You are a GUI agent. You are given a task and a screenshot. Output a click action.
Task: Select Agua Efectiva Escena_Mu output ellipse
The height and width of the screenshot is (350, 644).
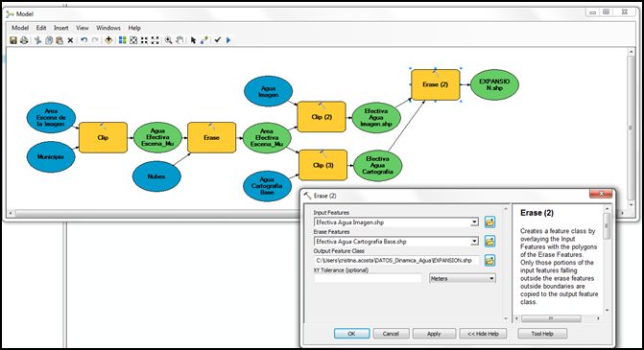coord(157,137)
